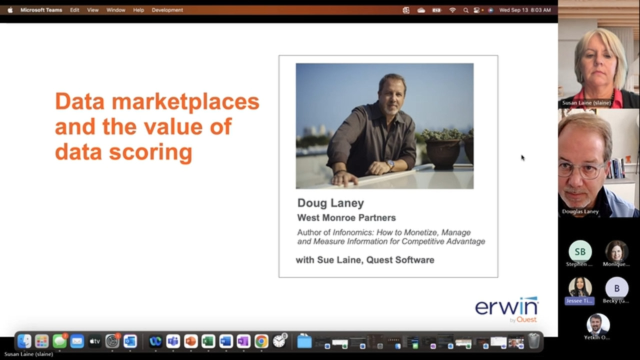
Task: Open Siri from the menu bar
Action: click(491, 10)
